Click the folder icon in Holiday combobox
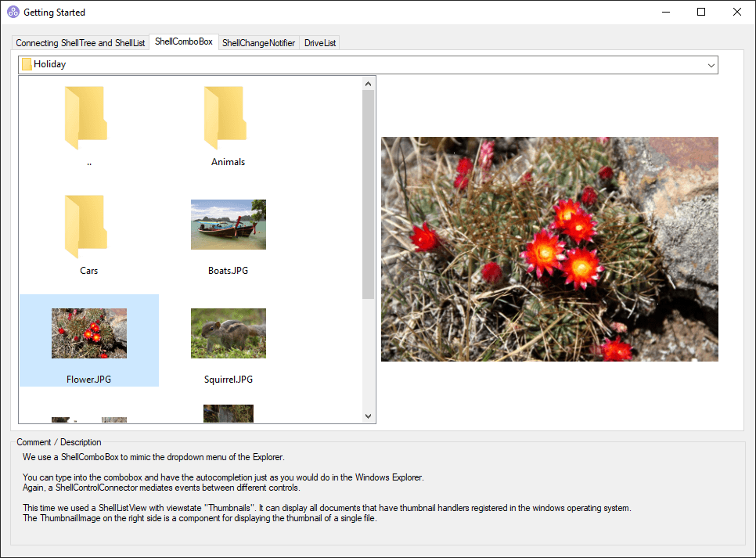The image size is (756, 558). click(x=27, y=65)
